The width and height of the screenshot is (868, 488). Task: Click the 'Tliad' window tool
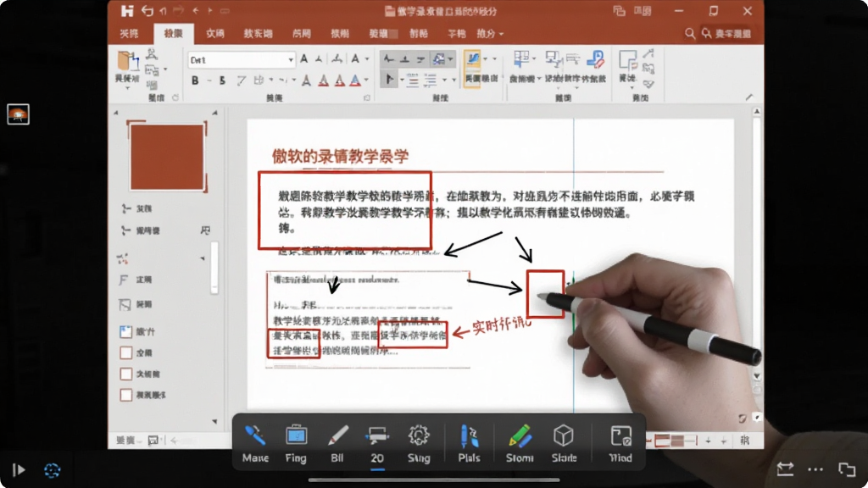(620, 443)
